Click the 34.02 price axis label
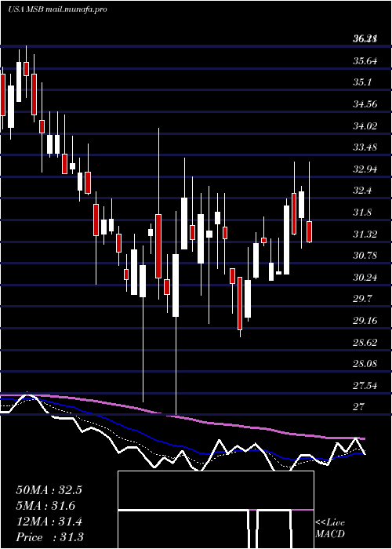The width and height of the screenshot is (392, 549). coord(365,125)
